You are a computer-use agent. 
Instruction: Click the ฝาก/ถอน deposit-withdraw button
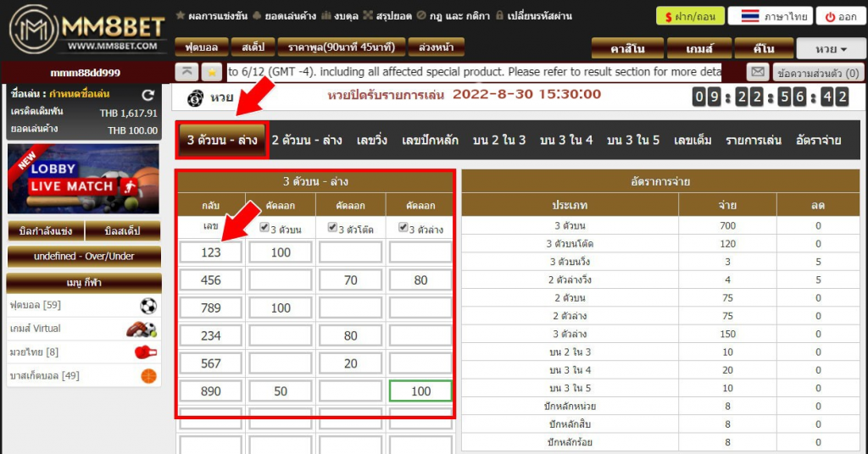click(x=690, y=16)
